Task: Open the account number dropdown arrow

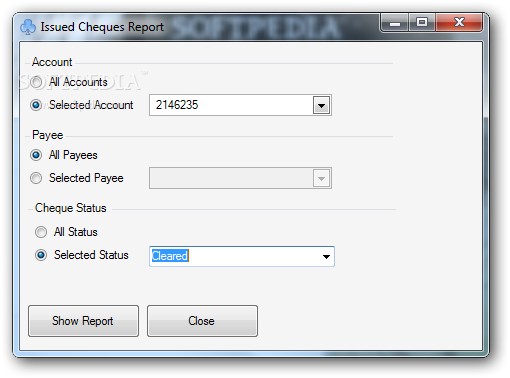Action: (321, 105)
